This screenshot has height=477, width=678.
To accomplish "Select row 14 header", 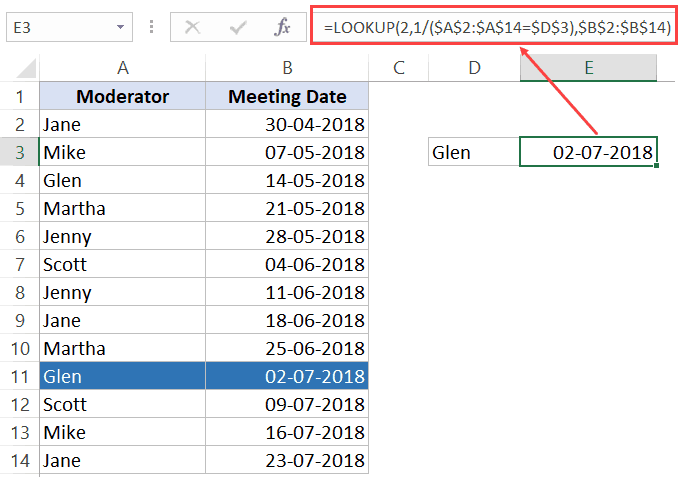I will (x=19, y=461).
